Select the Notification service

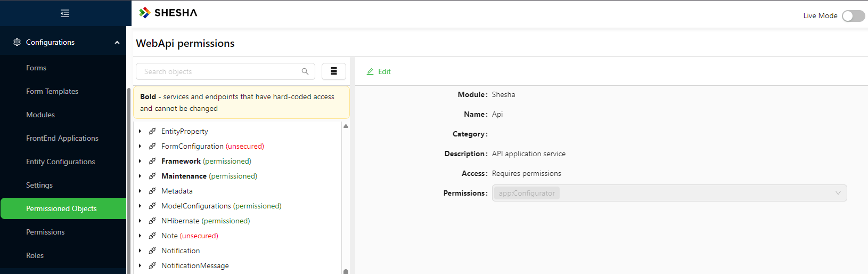pyautogui.click(x=181, y=251)
